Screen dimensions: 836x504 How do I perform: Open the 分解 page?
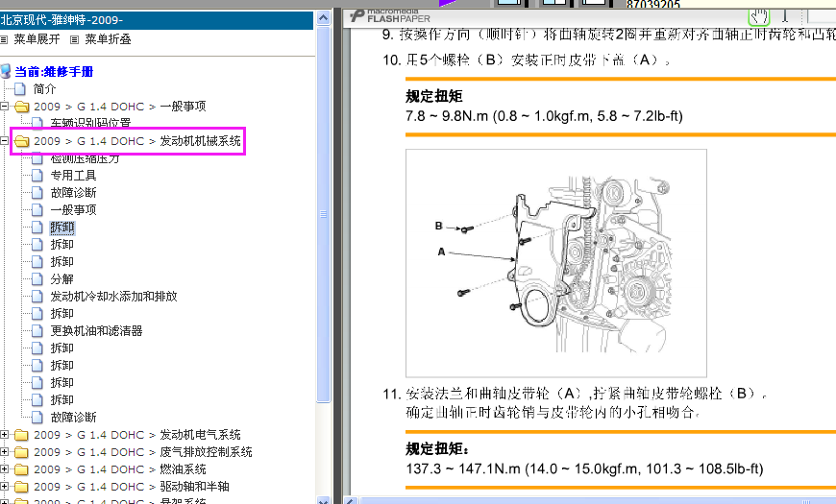point(61,278)
